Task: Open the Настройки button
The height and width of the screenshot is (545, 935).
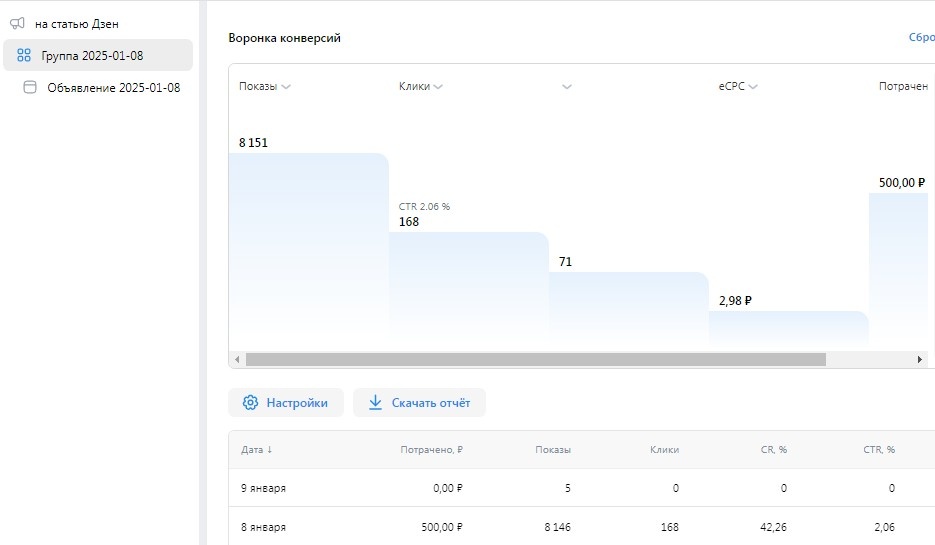Action: tap(286, 402)
